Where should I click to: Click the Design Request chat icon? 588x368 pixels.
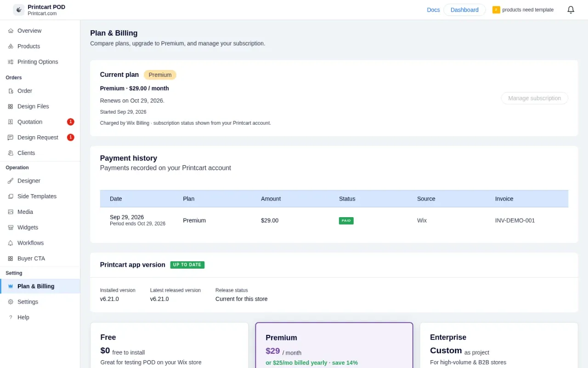(x=11, y=138)
